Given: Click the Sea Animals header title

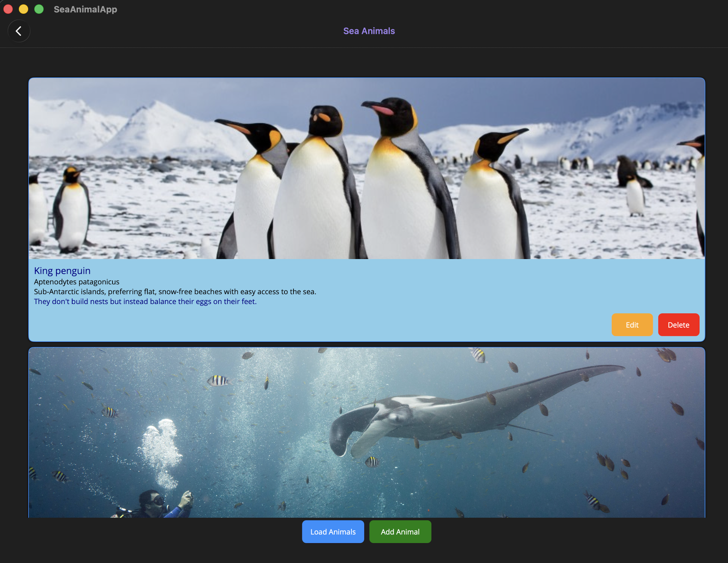Looking at the screenshot, I should tap(369, 30).
